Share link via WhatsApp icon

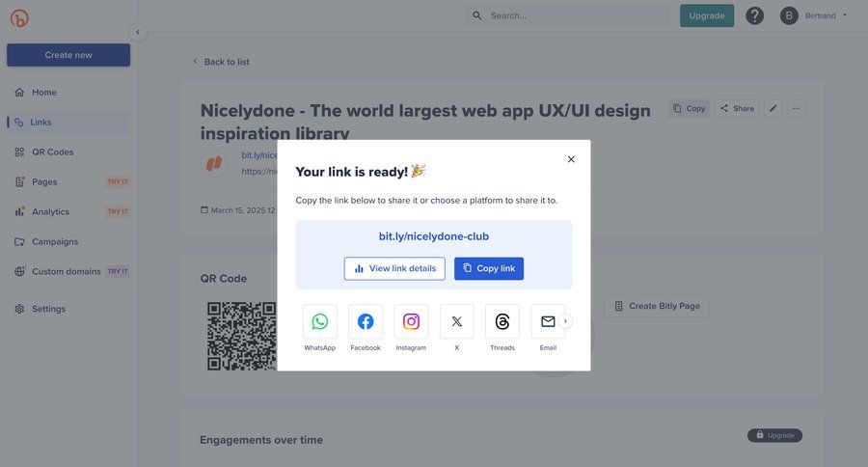pos(319,321)
